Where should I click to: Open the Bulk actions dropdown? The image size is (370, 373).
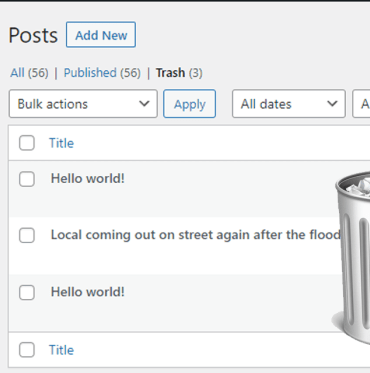[83, 104]
